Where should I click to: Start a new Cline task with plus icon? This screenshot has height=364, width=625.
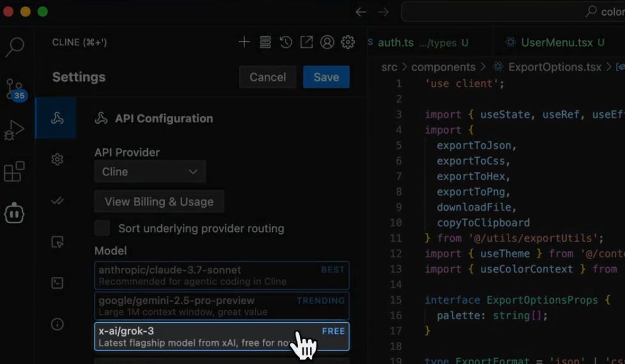[244, 42]
